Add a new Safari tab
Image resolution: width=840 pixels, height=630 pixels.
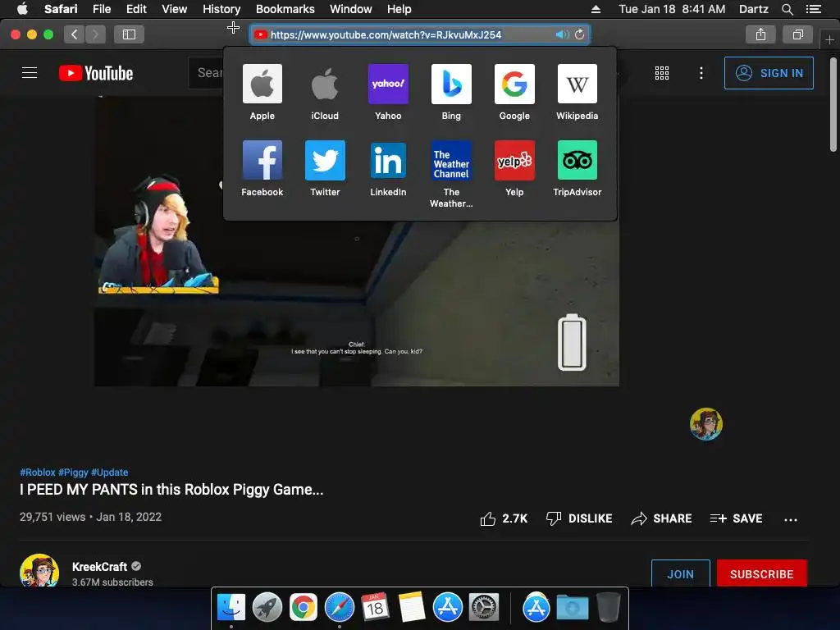coord(829,39)
